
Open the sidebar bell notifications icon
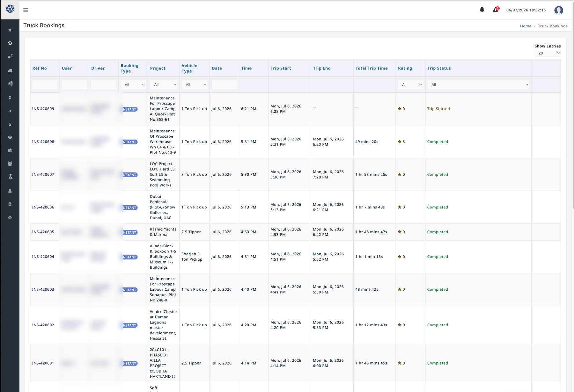pyautogui.click(x=10, y=191)
